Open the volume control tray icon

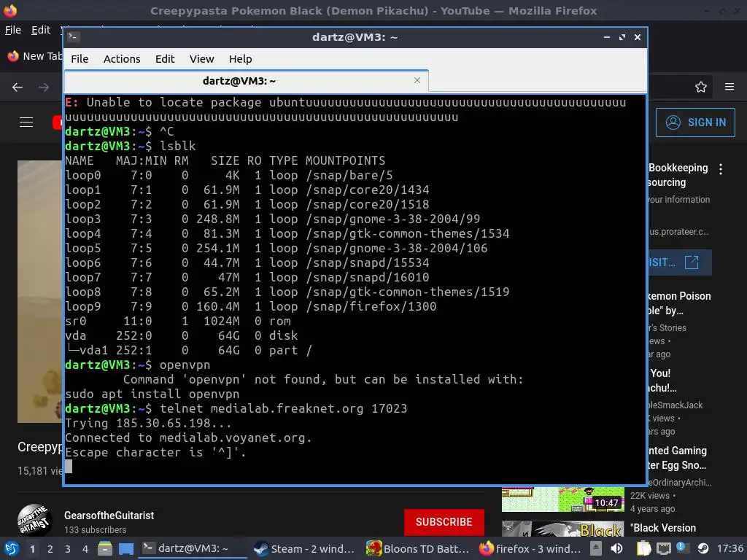coord(616,548)
